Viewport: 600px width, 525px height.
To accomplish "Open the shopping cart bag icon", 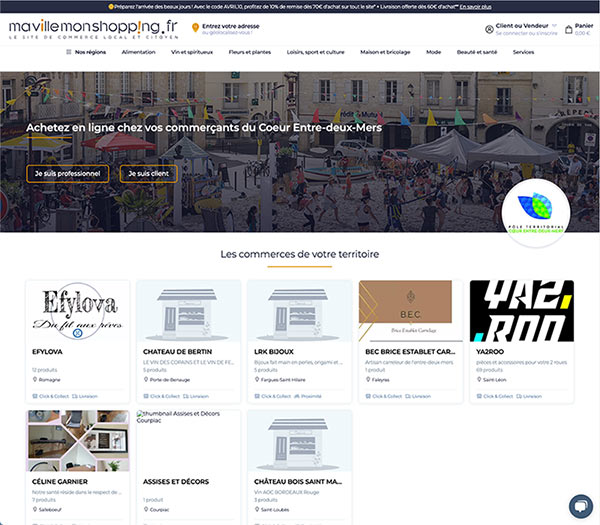I will coord(569,29).
